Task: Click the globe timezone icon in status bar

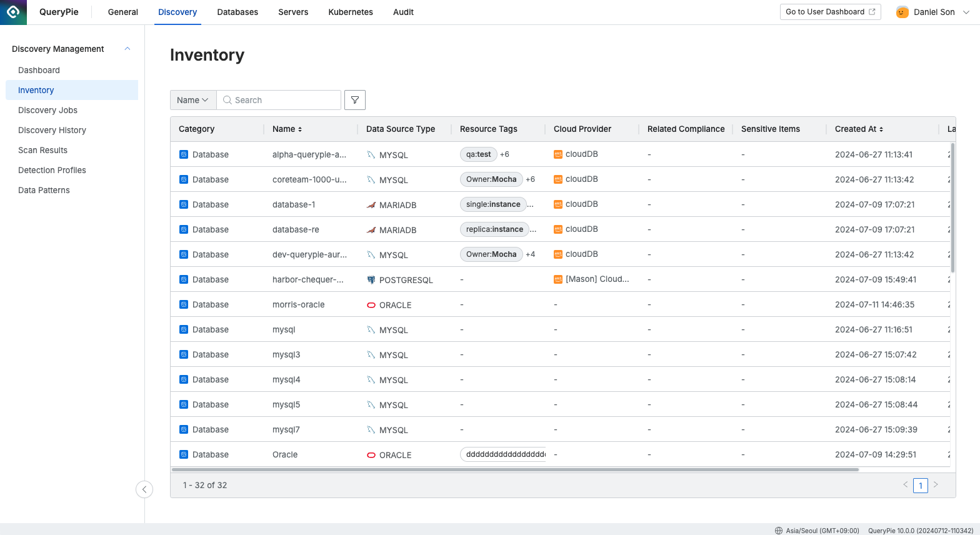Action: click(x=779, y=531)
